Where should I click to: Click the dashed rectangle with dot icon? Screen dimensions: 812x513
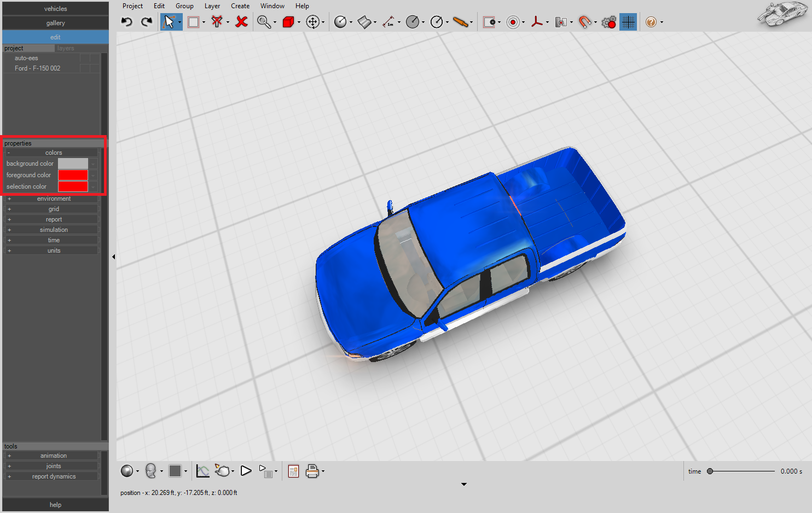coord(489,22)
